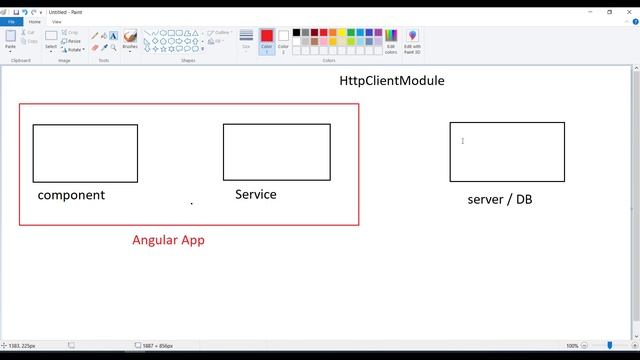
Task: Choose the Five-point star shape
Action: click(163, 49)
